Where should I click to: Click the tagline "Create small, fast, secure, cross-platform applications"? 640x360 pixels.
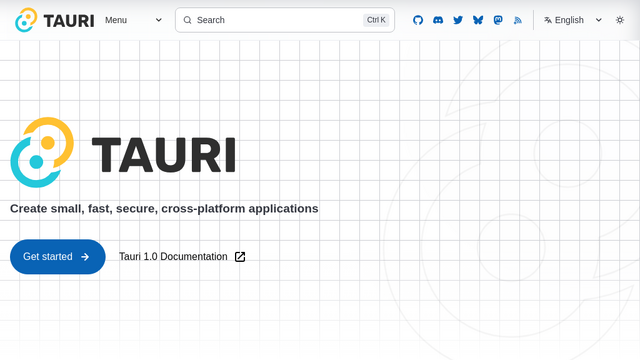click(x=164, y=209)
